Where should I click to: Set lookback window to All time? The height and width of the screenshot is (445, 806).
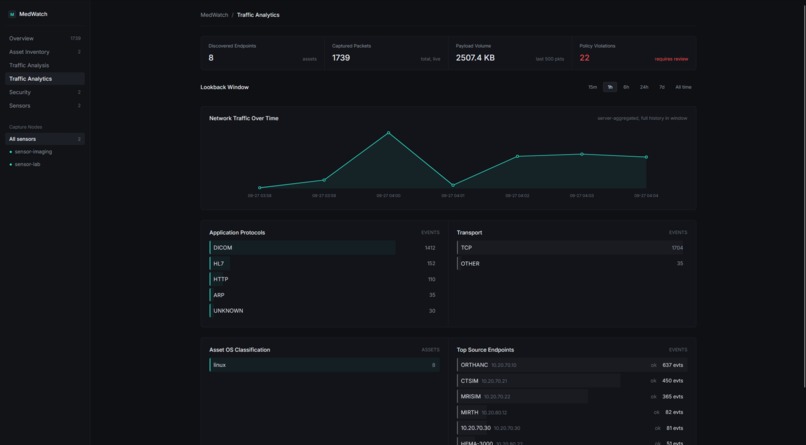(683, 87)
